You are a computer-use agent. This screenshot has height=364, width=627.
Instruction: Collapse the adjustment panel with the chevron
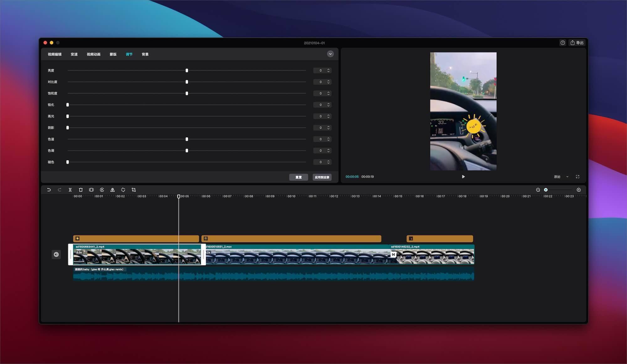(330, 54)
